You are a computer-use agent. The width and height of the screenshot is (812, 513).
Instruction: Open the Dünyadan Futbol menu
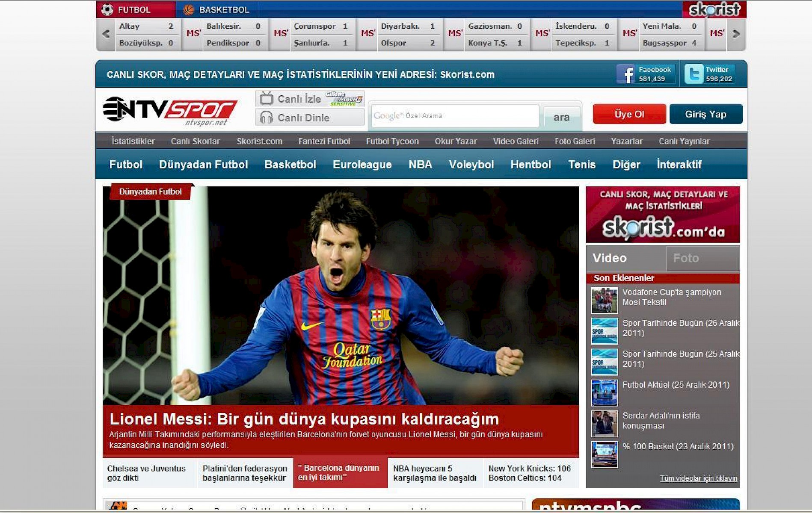point(203,165)
